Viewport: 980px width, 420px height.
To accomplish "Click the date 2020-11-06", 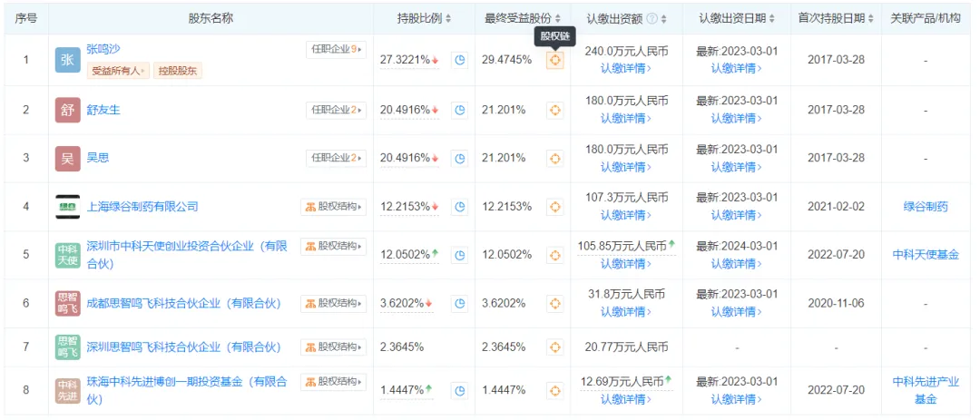I will [837, 304].
